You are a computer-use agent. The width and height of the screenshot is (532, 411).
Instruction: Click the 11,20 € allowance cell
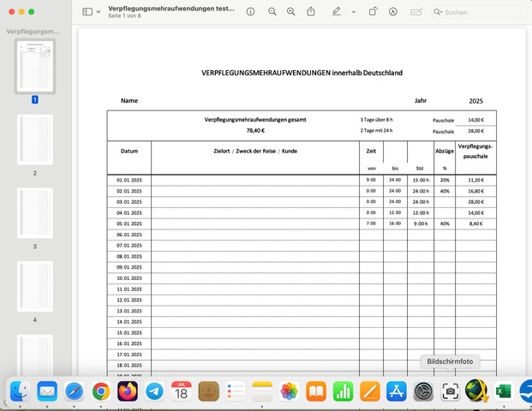coord(475,180)
